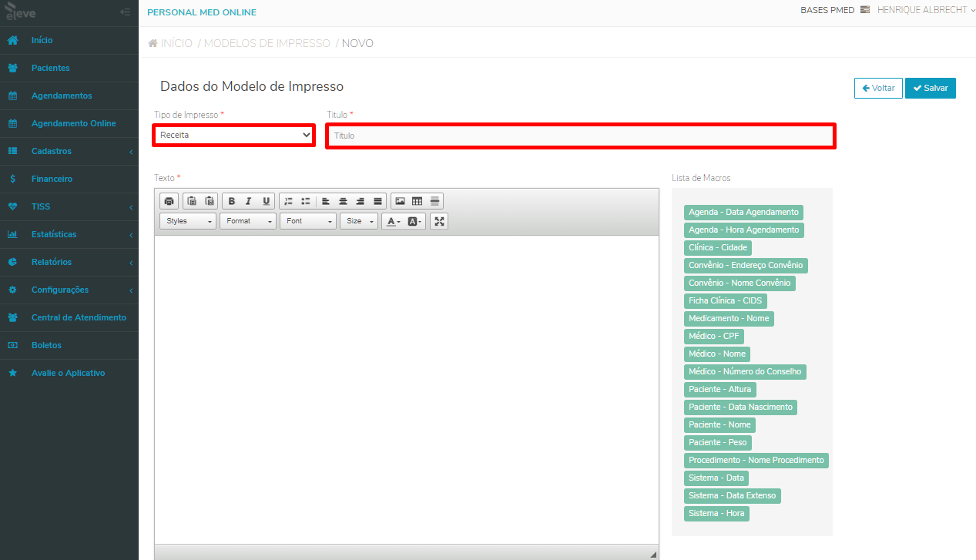Insert macro Médico - CPF

click(713, 336)
